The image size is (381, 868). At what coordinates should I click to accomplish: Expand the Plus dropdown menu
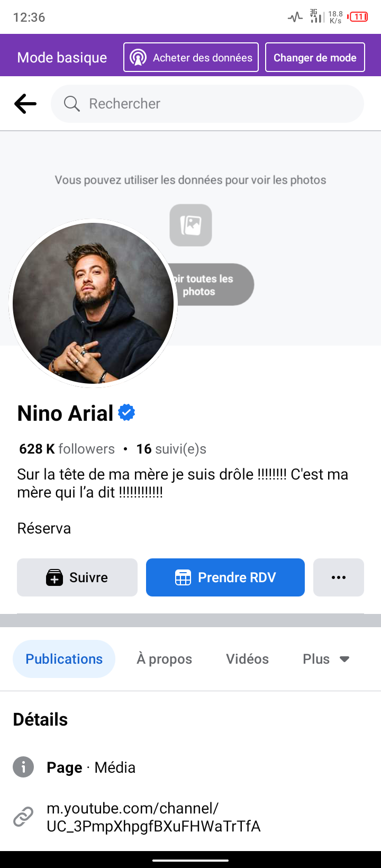[326, 659]
